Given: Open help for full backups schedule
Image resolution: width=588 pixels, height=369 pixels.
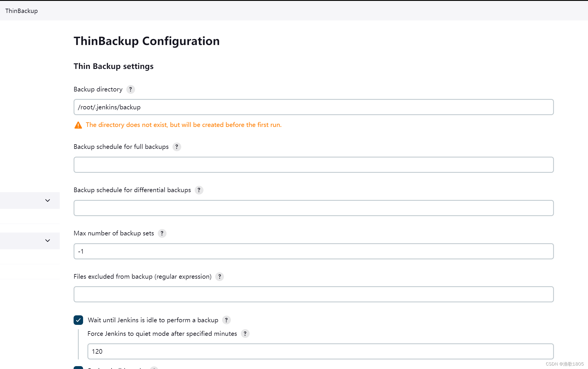Looking at the screenshot, I should [177, 147].
